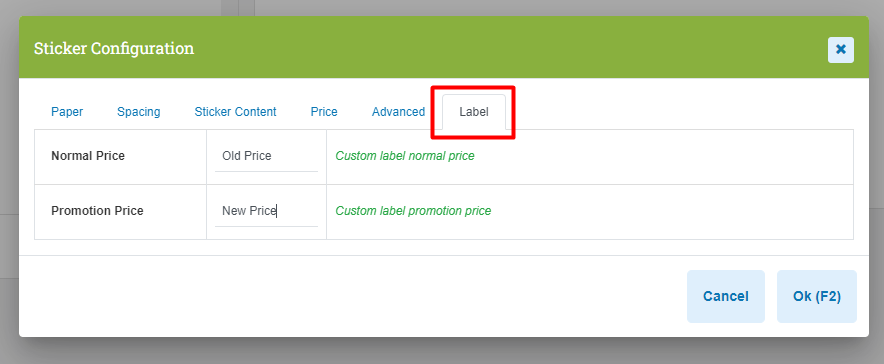Click the dimmed backdrop outside the dialog
The height and width of the screenshot is (364, 884).
[x=442, y=350]
